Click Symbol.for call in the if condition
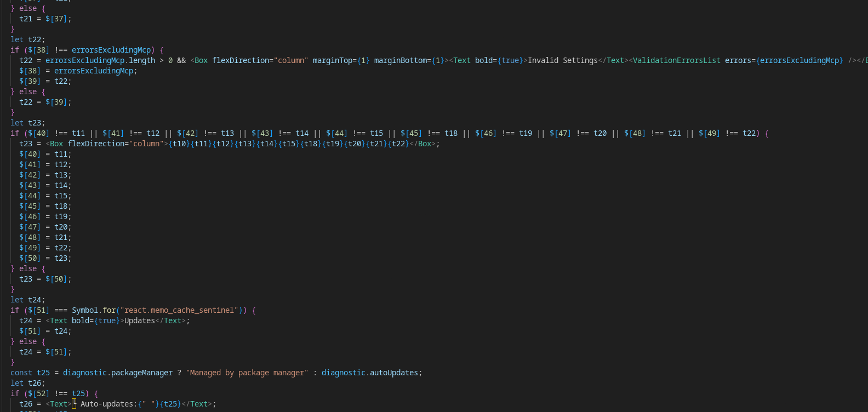Screen dimensions: 868x412 pos(93,310)
